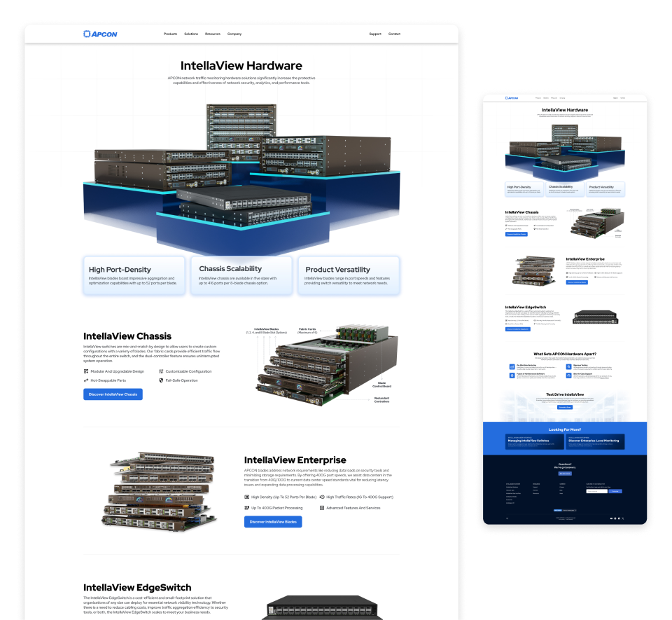The width and height of the screenshot is (672, 620).
Task: Click the On-Site Manufacturing icon in small preview
Action: coord(512,366)
